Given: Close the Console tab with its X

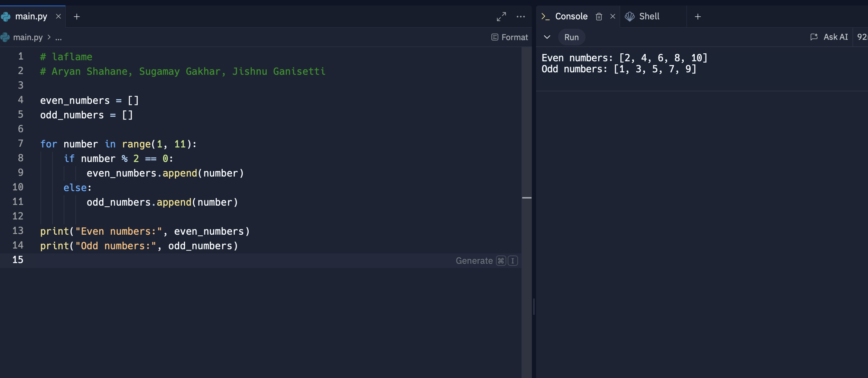Looking at the screenshot, I should click(x=612, y=16).
